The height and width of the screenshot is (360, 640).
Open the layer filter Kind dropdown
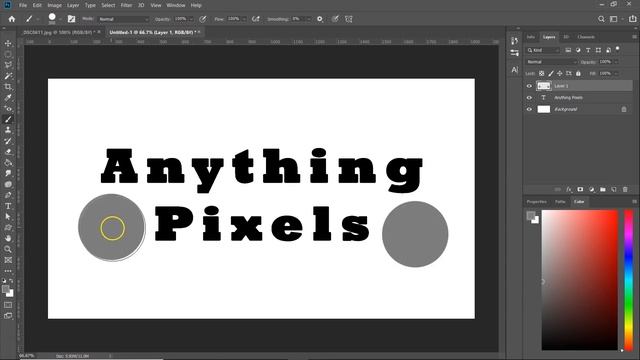tap(543, 50)
